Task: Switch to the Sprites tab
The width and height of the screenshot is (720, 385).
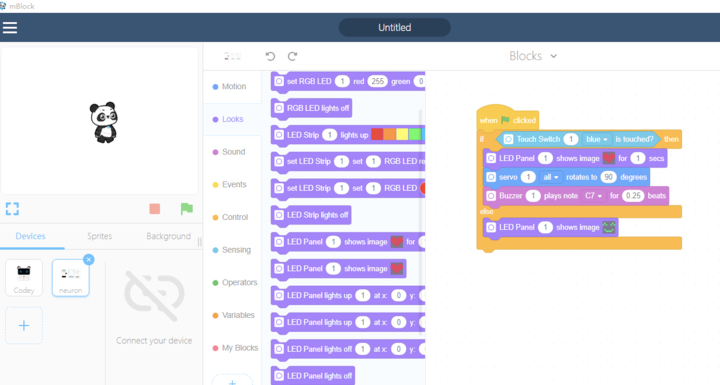Action: (100, 236)
